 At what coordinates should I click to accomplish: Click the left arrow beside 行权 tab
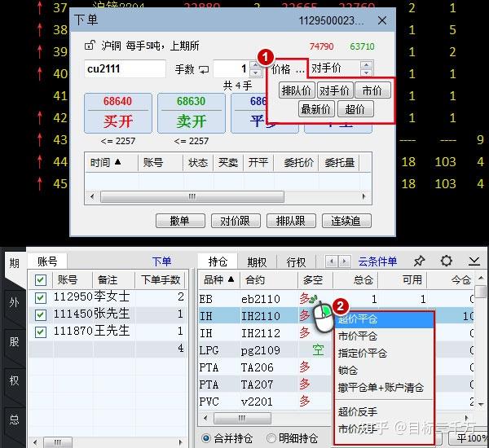(x=332, y=261)
